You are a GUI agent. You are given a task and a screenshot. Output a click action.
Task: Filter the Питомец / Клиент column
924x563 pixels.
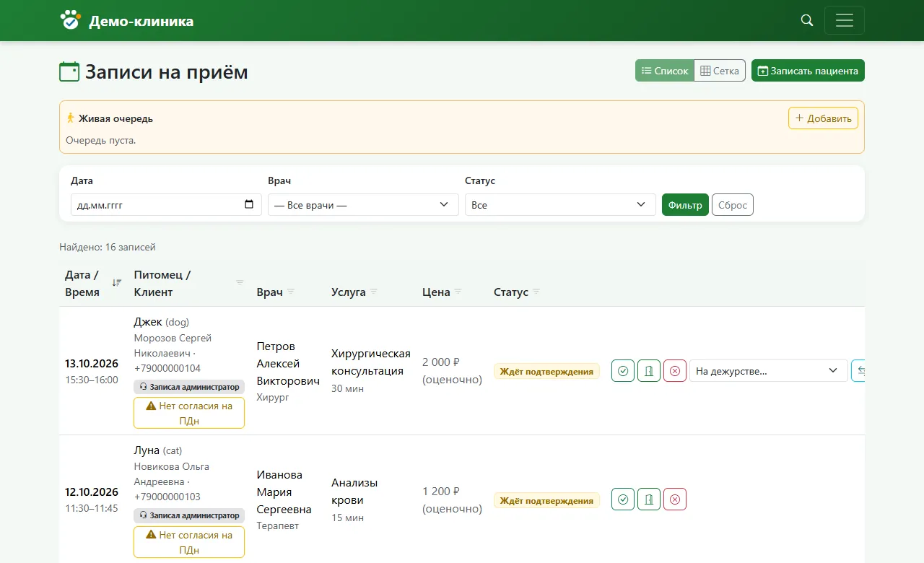[240, 283]
